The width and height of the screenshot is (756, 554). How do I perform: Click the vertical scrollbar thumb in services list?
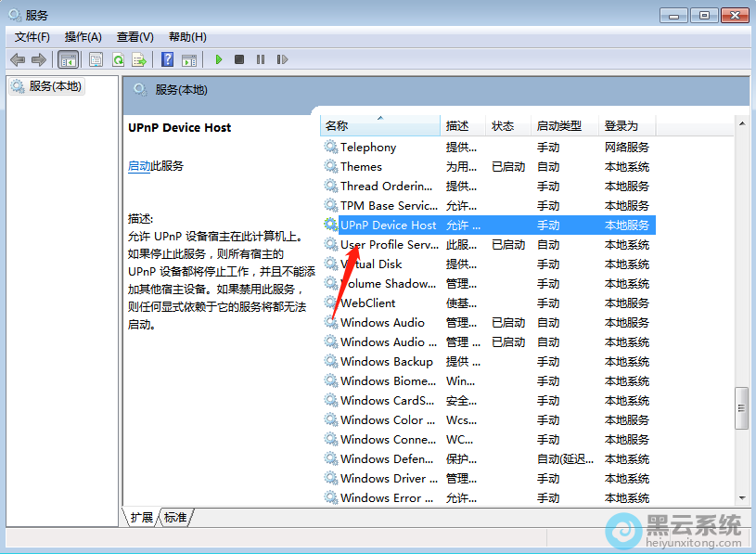coord(741,408)
